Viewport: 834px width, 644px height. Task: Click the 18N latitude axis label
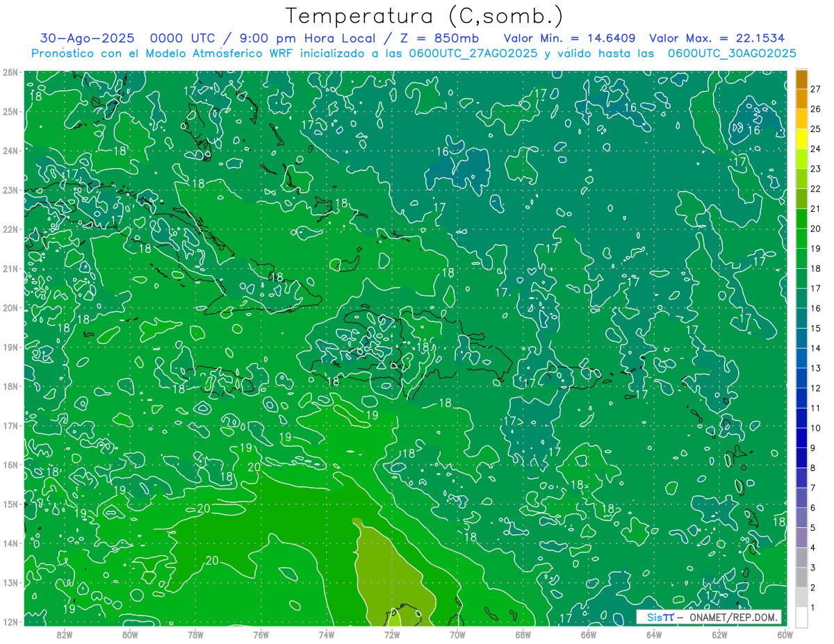[10, 386]
